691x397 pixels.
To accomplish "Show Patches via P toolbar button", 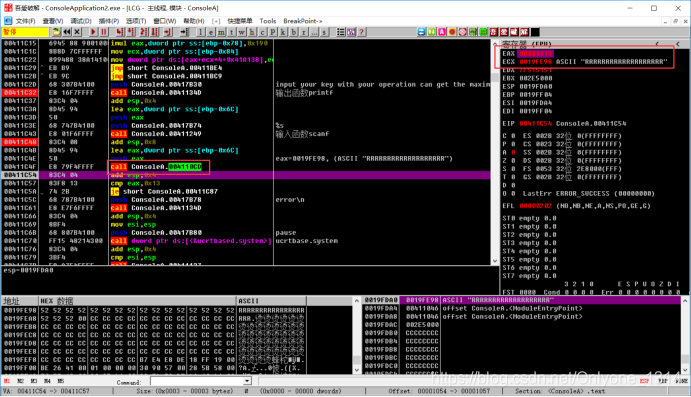I will pyautogui.click(x=273, y=32).
